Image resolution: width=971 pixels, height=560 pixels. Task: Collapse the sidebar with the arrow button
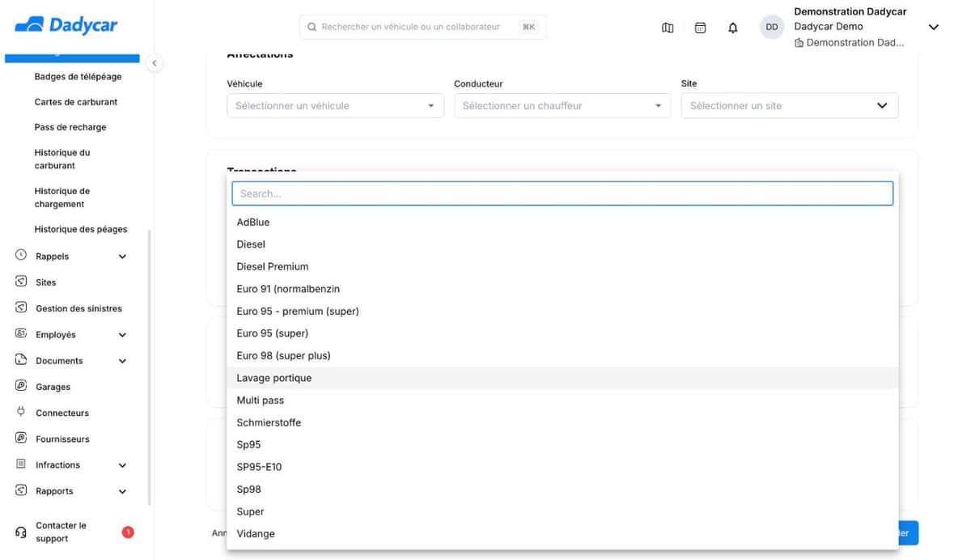(155, 63)
